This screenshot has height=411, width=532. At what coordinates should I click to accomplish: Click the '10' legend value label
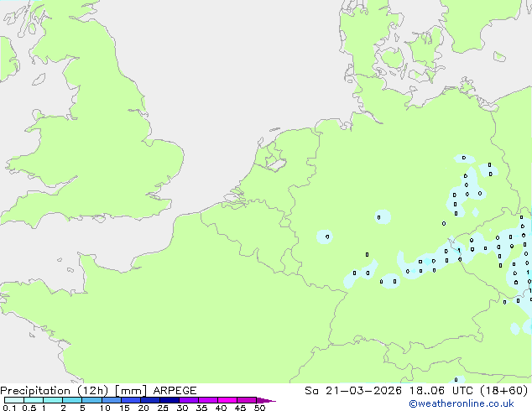pyautogui.click(x=105, y=408)
